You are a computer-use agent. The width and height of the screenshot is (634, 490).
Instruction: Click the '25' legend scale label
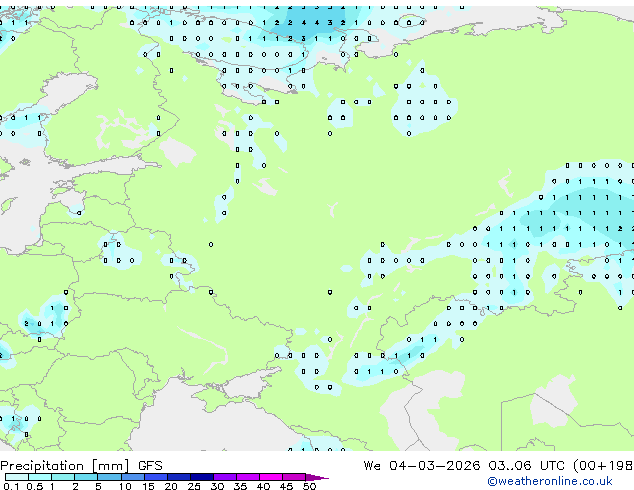pyautogui.click(x=194, y=486)
